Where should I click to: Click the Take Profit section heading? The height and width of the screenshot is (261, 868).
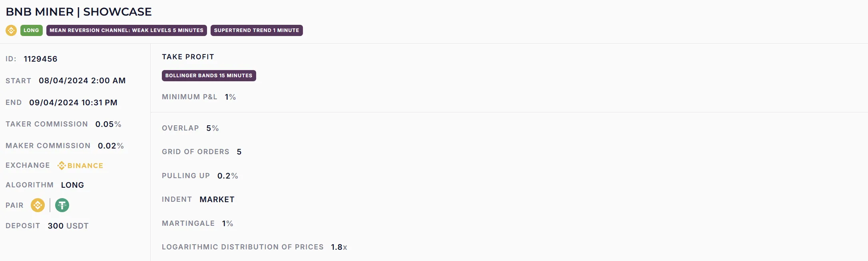[x=188, y=57]
